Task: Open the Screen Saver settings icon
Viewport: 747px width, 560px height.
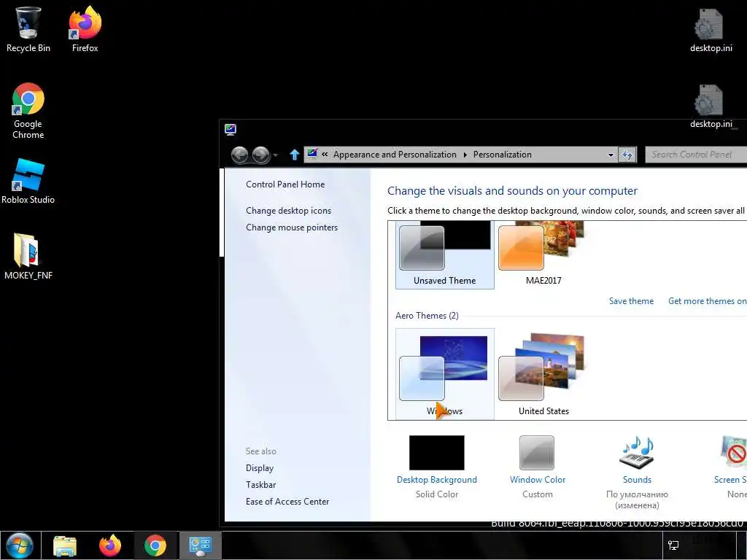Action: pyautogui.click(x=734, y=452)
